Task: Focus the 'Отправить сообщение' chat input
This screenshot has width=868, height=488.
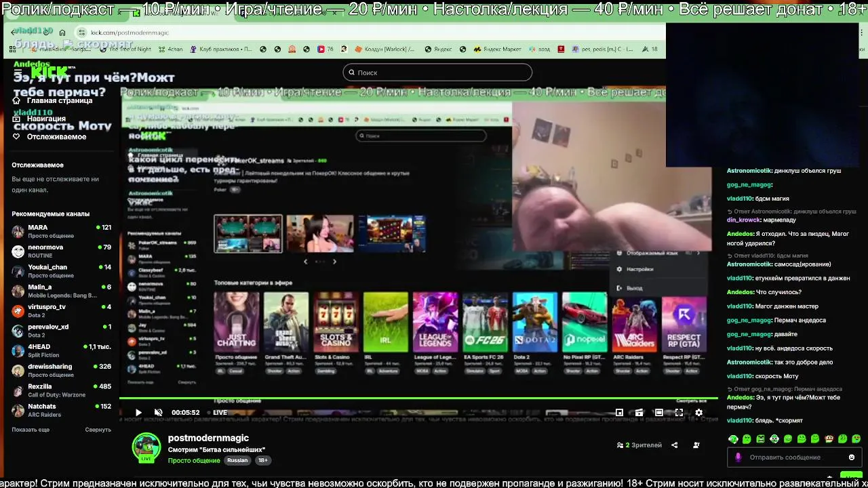Action: point(795,457)
